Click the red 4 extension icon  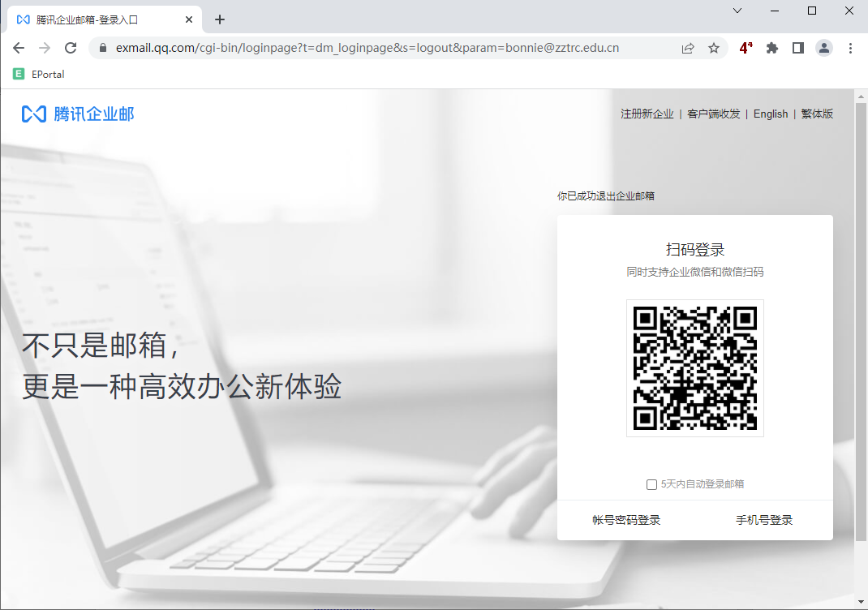pos(746,48)
